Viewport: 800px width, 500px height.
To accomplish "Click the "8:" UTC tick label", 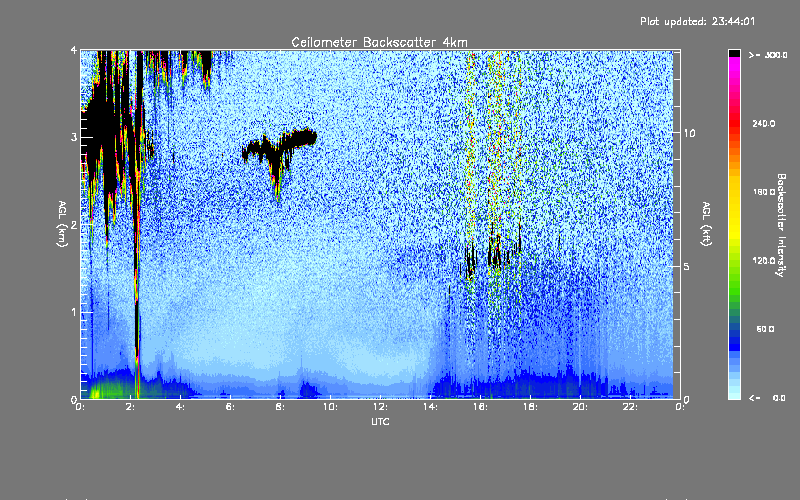I will pos(280,407).
